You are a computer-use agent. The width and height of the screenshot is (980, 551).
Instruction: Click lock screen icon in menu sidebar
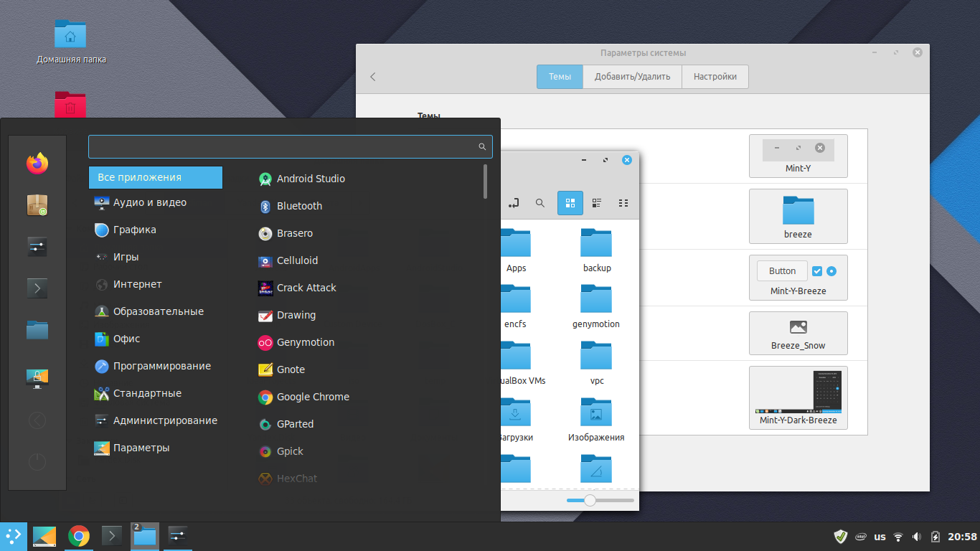37,377
